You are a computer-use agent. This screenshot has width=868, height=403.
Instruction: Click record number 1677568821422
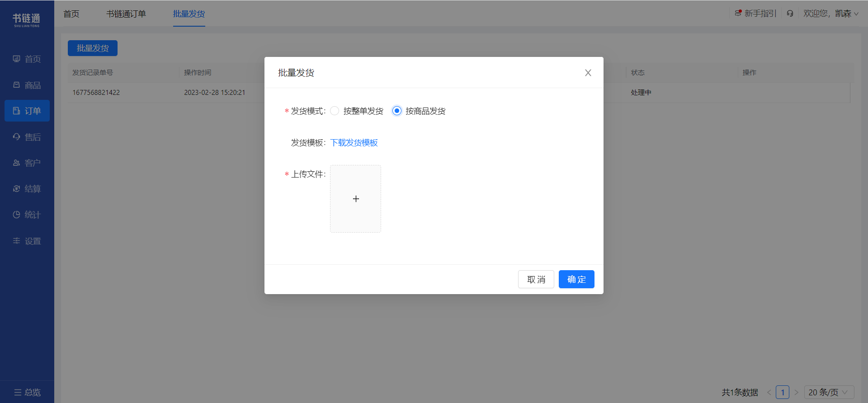tap(96, 93)
